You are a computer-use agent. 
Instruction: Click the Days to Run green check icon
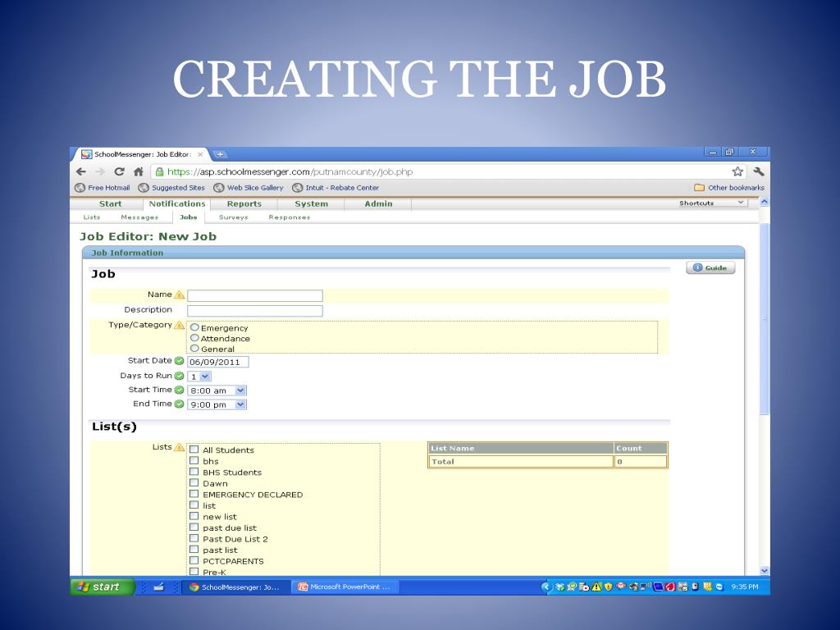[x=179, y=376]
